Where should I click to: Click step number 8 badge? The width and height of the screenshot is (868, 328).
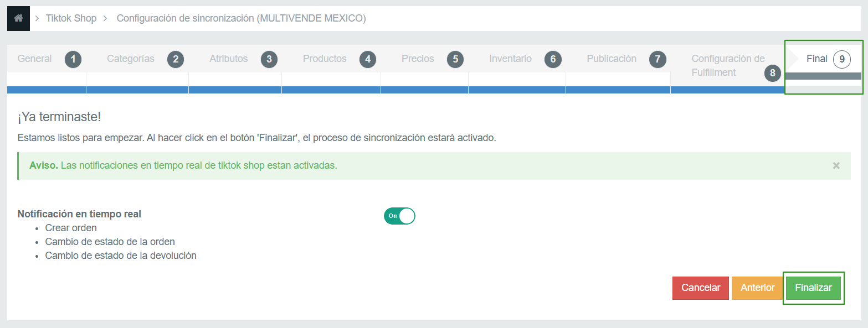pos(773,72)
